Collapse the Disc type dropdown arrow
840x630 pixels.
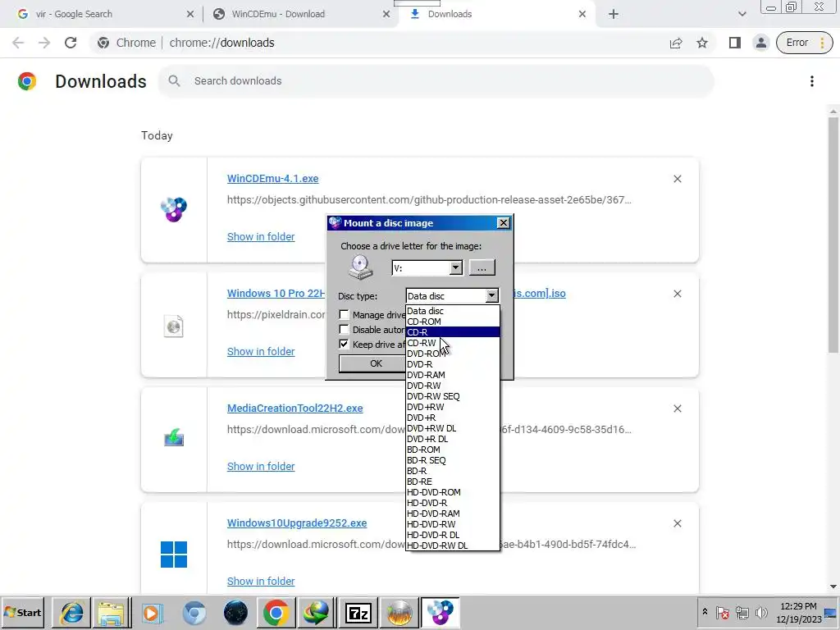click(x=492, y=295)
